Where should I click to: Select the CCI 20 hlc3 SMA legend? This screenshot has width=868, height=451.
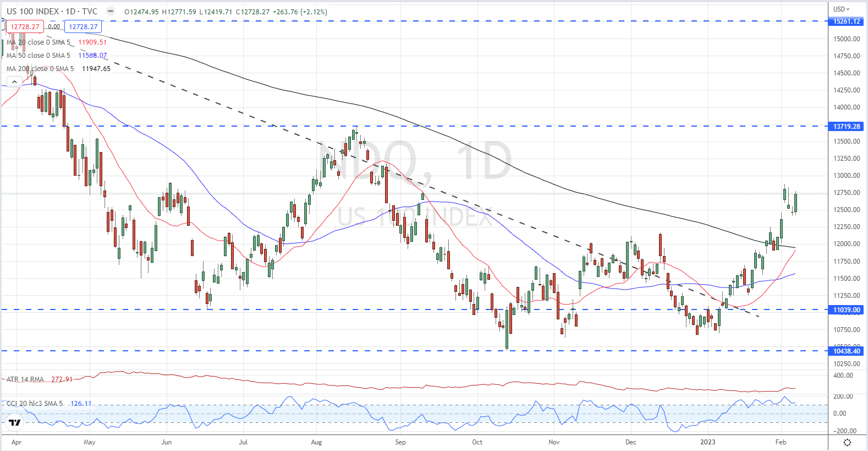pos(35,403)
